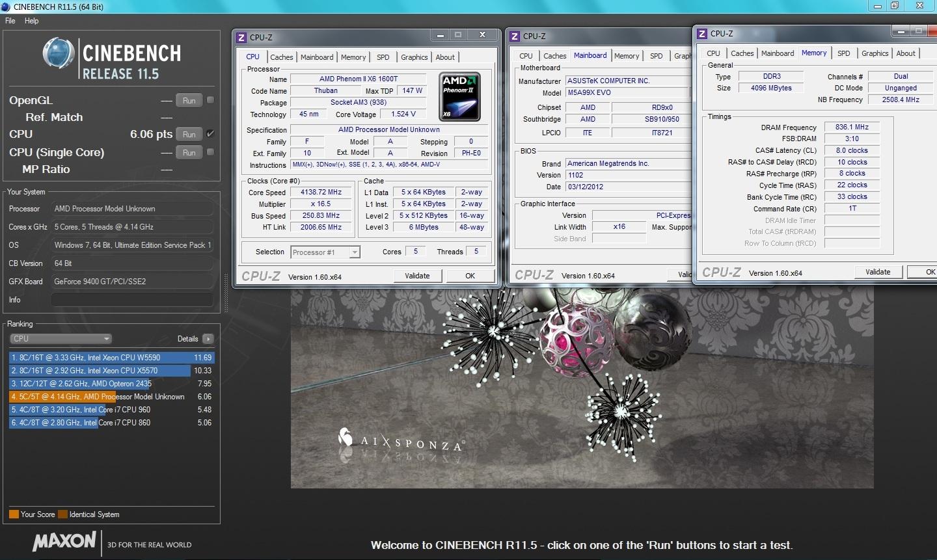Image resolution: width=937 pixels, height=560 pixels.
Task: Select ranking entry AMD Opteron 2435
Action: pyautogui.click(x=111, y=384)
